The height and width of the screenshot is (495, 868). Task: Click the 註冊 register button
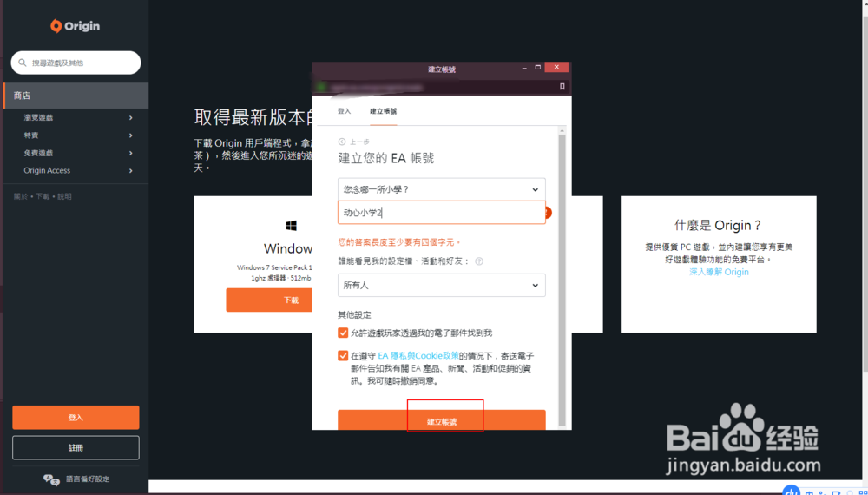[x=76, y=447]
